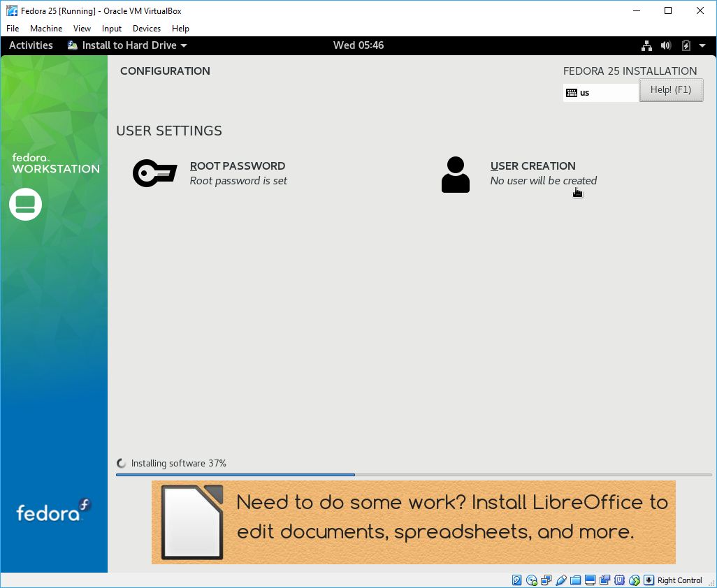Open the Root Password key icon
The image size is (717, 588).
pos(154,173)
